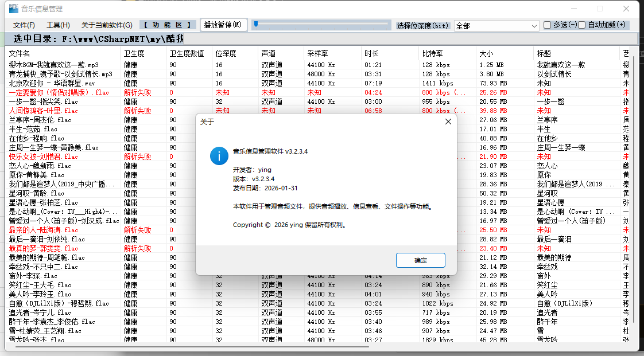
Task: Click bitrate cell 1411 kbps
Action: coord(437,83)
